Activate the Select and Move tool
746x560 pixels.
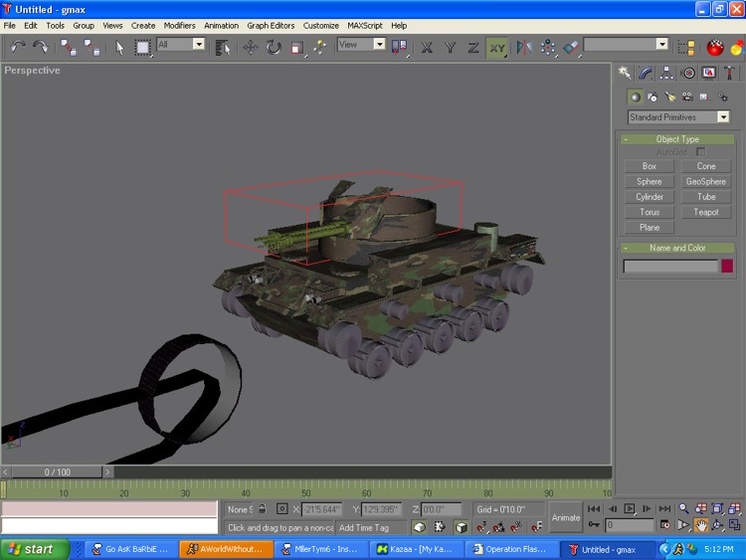coord(250,47)
